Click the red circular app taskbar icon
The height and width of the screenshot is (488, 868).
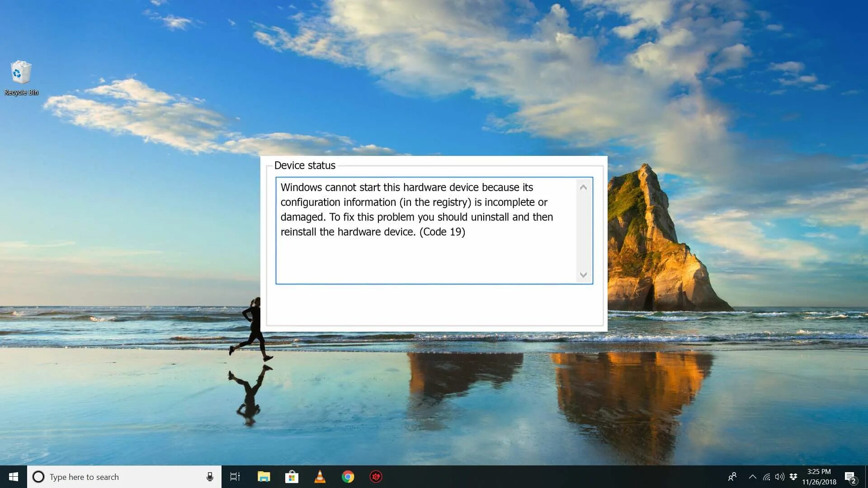(376, 477)
